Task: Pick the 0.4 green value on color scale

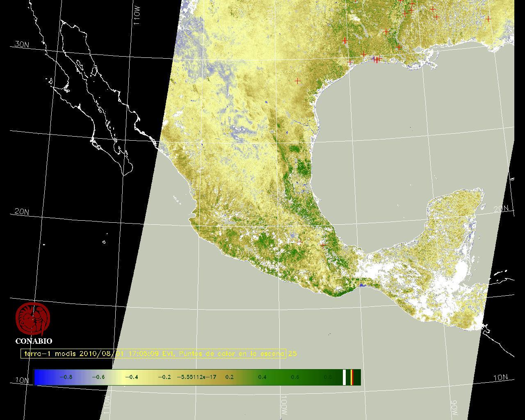Action: pyautogui.click(x=262, y=377)
